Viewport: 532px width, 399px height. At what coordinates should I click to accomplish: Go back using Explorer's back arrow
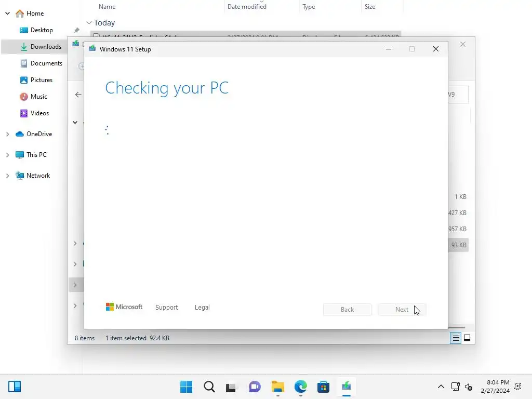click(78, 95)
